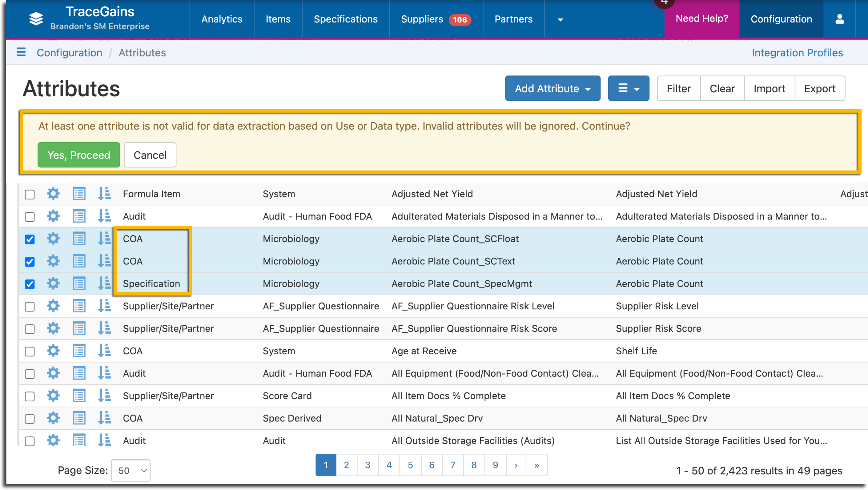
Task: Check the Age at Receive row checkbox
Action: coord(30,351)
